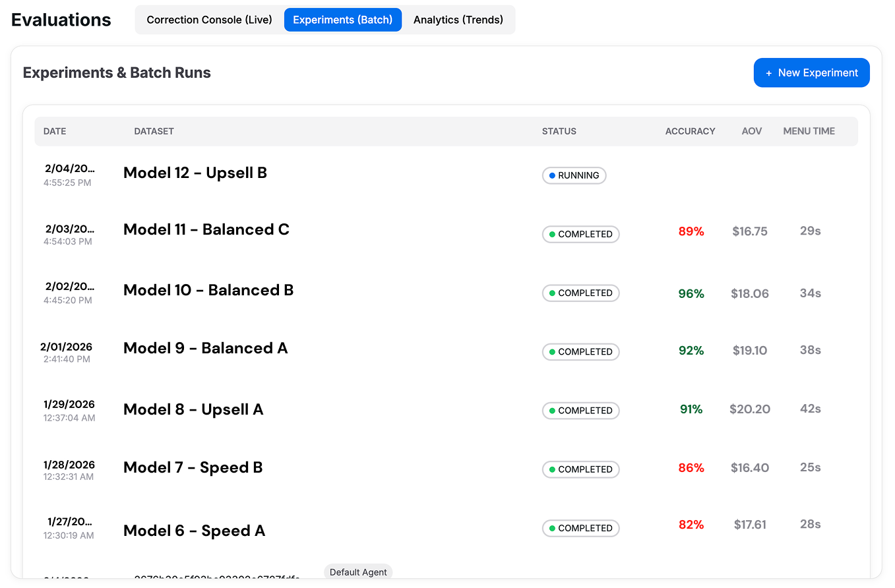Click the New Experiment button
Image resolution: width=895 pixels, height=588 pixels.
pyautogui.click(x=811, y=73)
